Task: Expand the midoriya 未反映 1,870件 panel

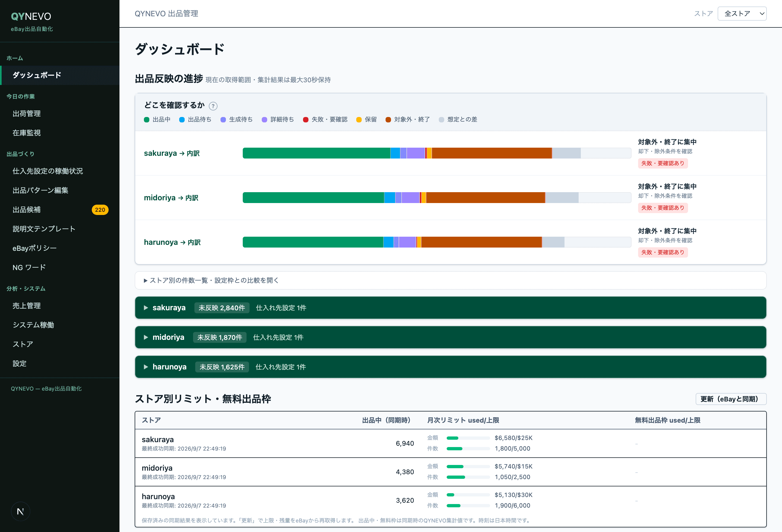Action: click(450, 337)
